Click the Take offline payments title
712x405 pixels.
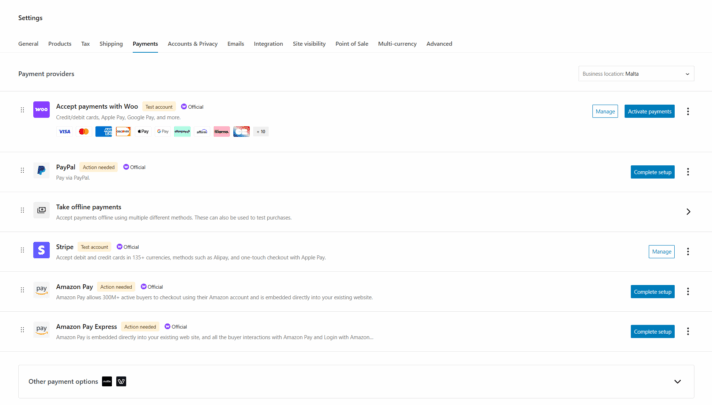89,207
